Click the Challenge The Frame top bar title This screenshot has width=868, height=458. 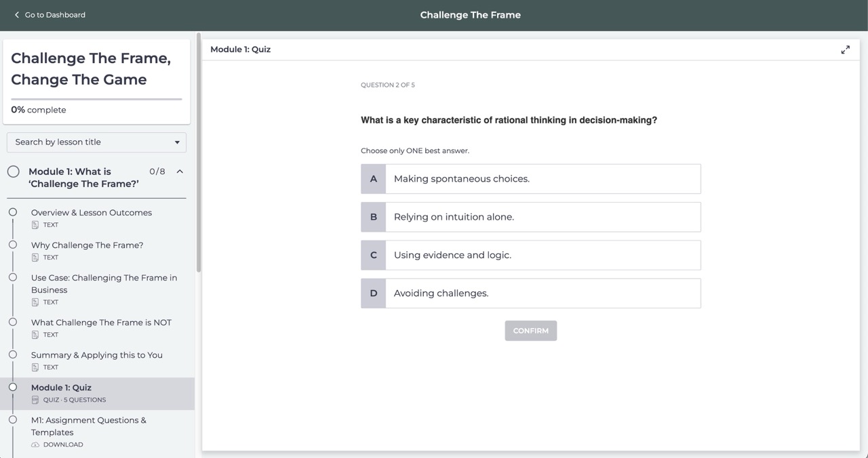pyautogui.click(x=471, y=15)
